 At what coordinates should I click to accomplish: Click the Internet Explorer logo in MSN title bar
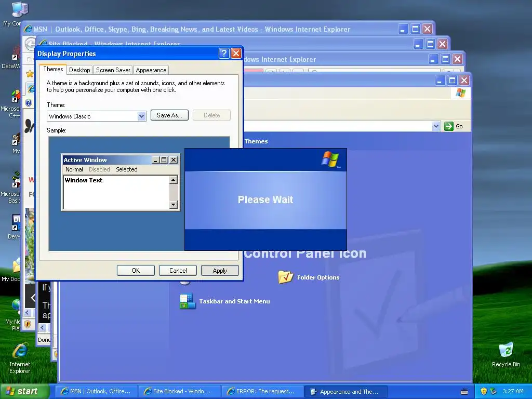tap(28, 29)
